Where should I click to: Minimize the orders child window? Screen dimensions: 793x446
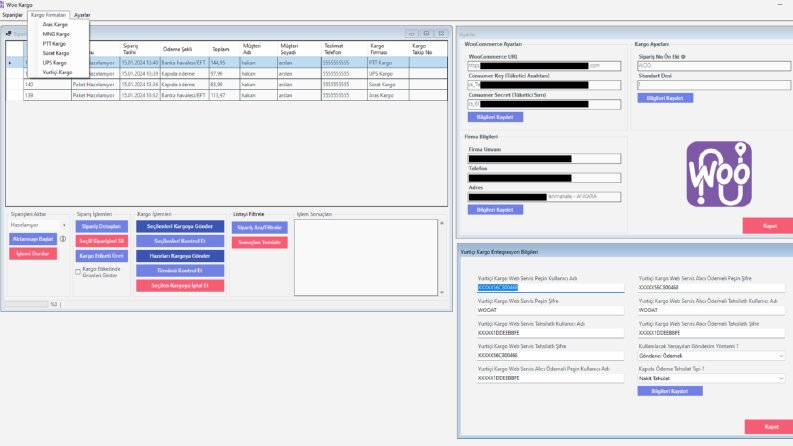click(x=412, y=33)
